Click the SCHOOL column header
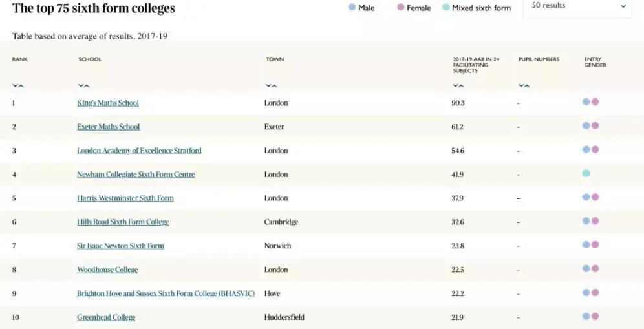This screenshot has height=329, width=644. click(90, 59)
